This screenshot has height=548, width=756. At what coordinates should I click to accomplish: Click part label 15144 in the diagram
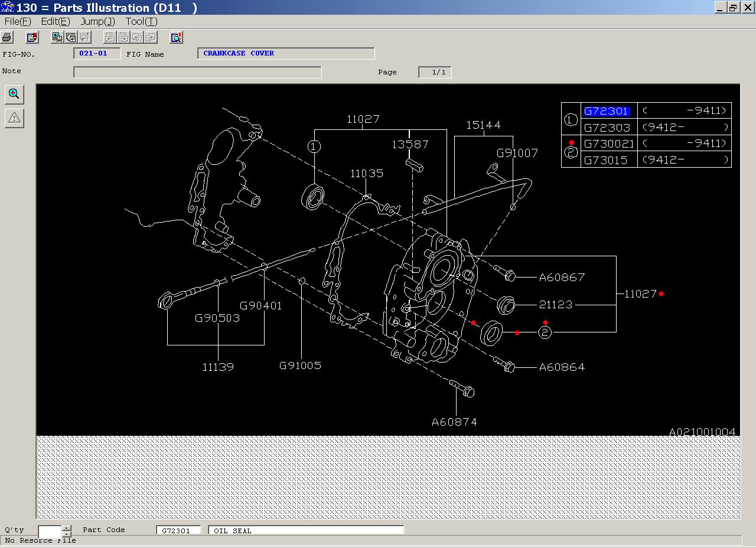point(483,125)
